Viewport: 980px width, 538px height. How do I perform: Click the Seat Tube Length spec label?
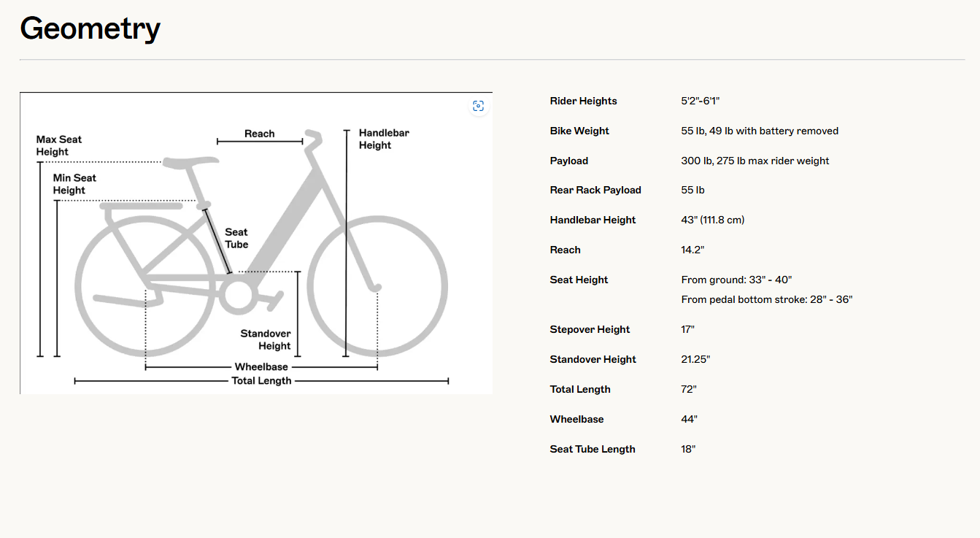(x=593, y=449)
